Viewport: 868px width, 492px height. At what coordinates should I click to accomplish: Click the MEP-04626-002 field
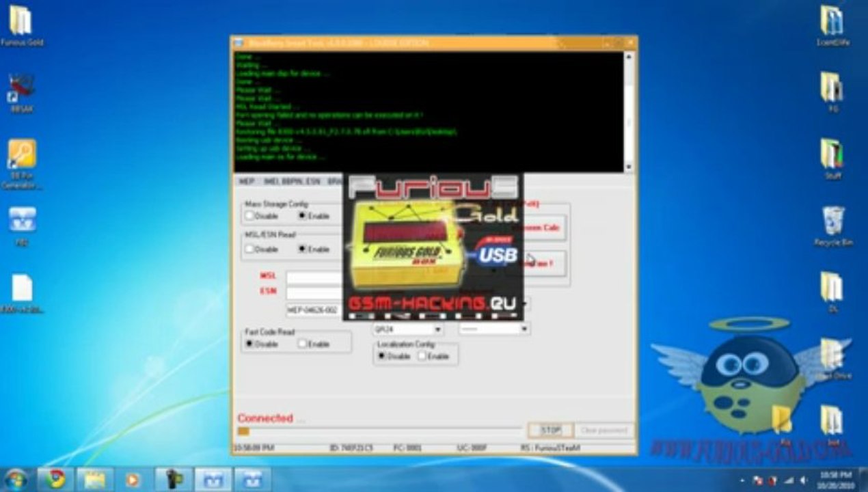point(314,310)
